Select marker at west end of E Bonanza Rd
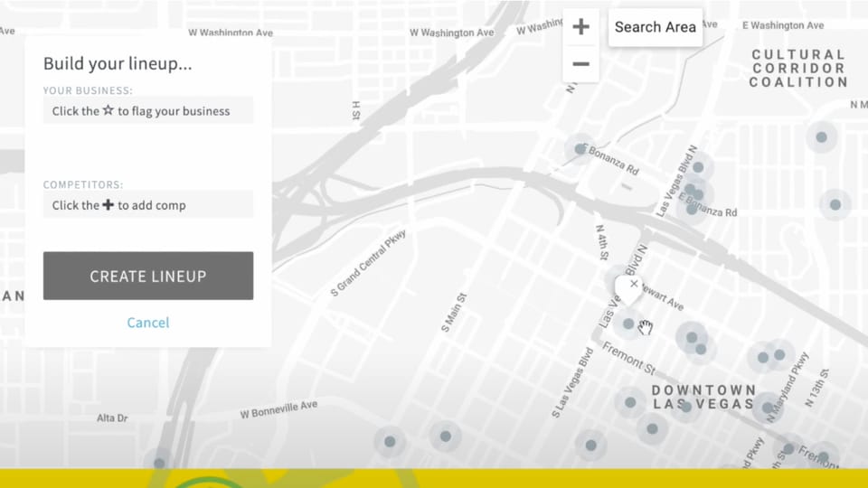Viewport: 868px width, 488px height. click(580, 149)
